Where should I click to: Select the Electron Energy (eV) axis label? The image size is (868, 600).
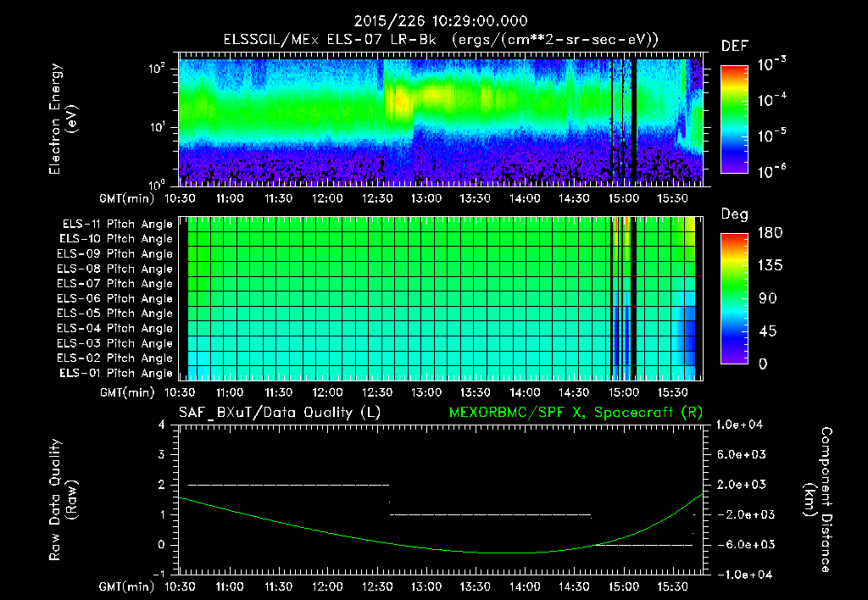tap(63, 119)
